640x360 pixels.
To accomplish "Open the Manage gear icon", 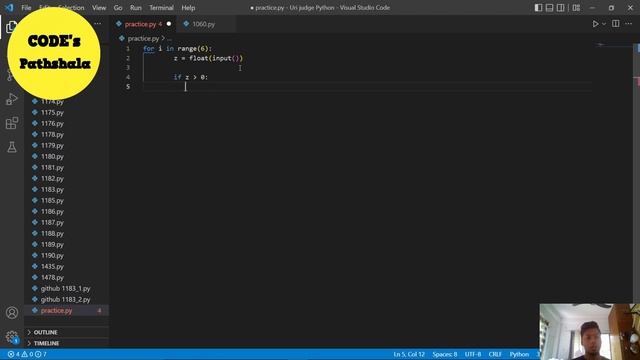I will [12, 337].
